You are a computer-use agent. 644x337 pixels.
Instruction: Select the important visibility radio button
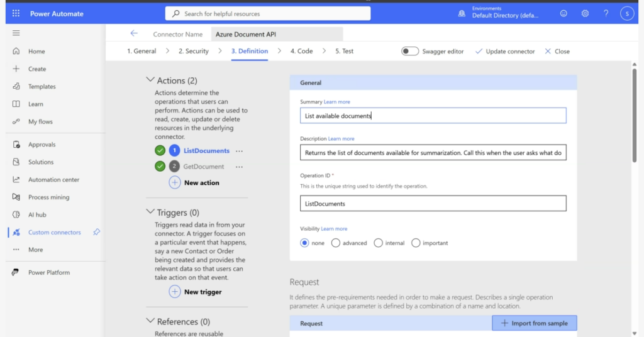416,243
